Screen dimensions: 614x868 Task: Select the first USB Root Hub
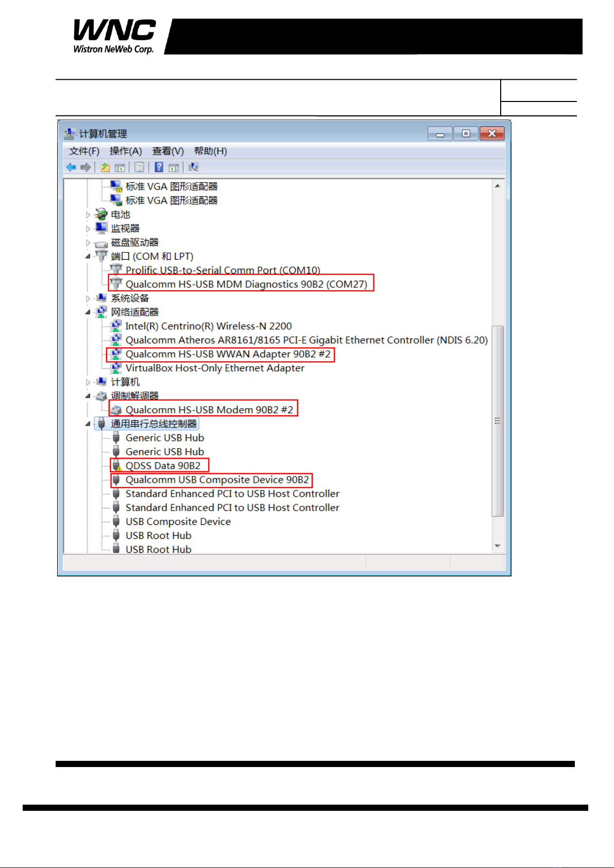pos(159,535)
